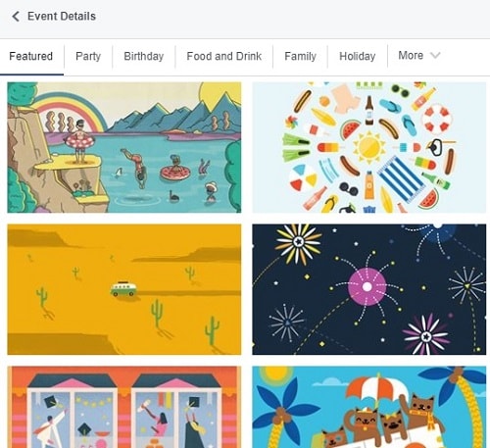
Task: Choose the night fireworks theme
Action: (x=369, y=289)
